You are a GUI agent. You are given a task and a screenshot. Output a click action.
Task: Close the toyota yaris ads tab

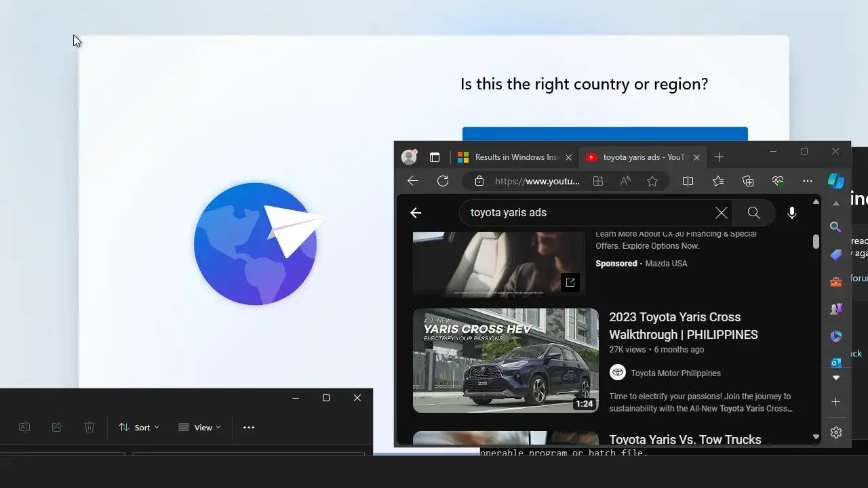696,157
